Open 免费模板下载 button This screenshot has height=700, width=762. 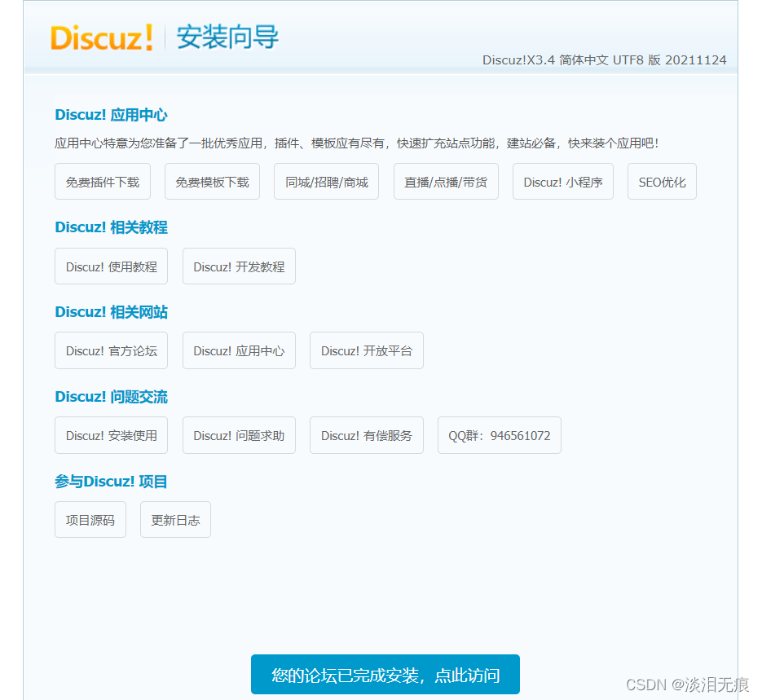coord(213,182)
